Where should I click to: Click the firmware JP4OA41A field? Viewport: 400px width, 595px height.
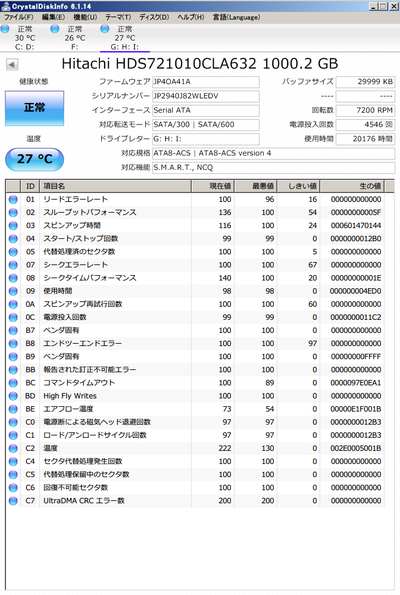point(206,82)
